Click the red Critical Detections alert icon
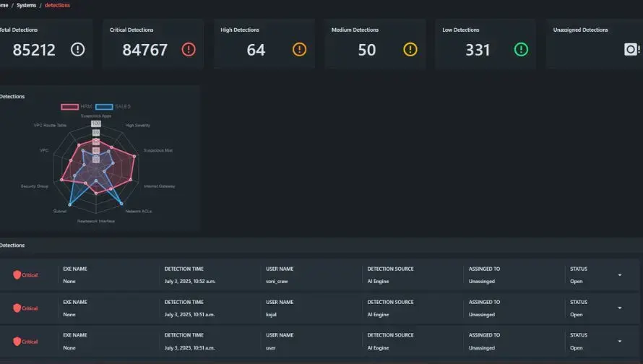Screen dimensions: 643x364 (189, 50)
